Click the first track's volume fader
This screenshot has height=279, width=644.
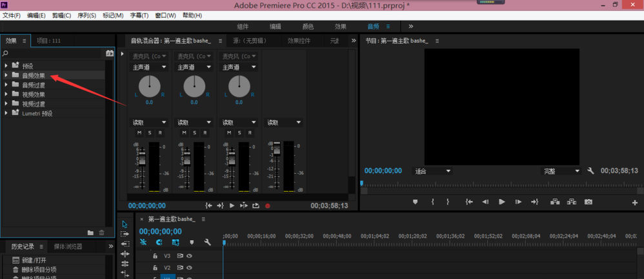coord(143,159)
